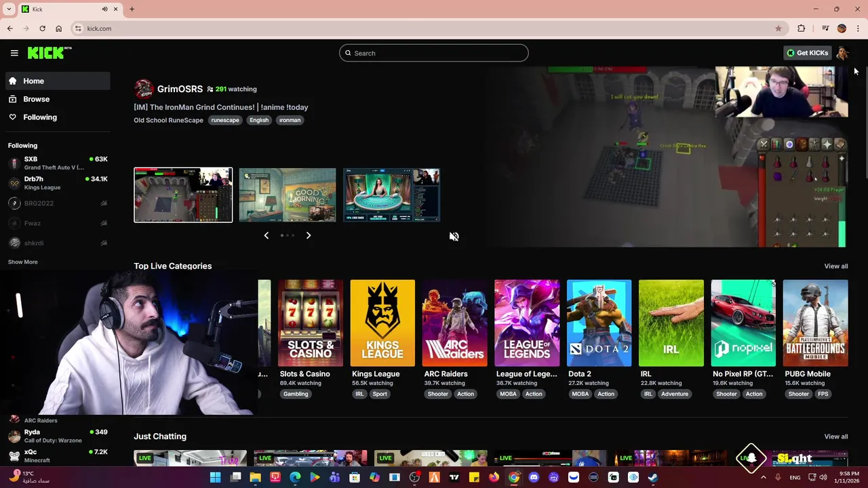This screenshot has height=488, width=868.
Task: View all Just Chatting streams
Action: 835,436
